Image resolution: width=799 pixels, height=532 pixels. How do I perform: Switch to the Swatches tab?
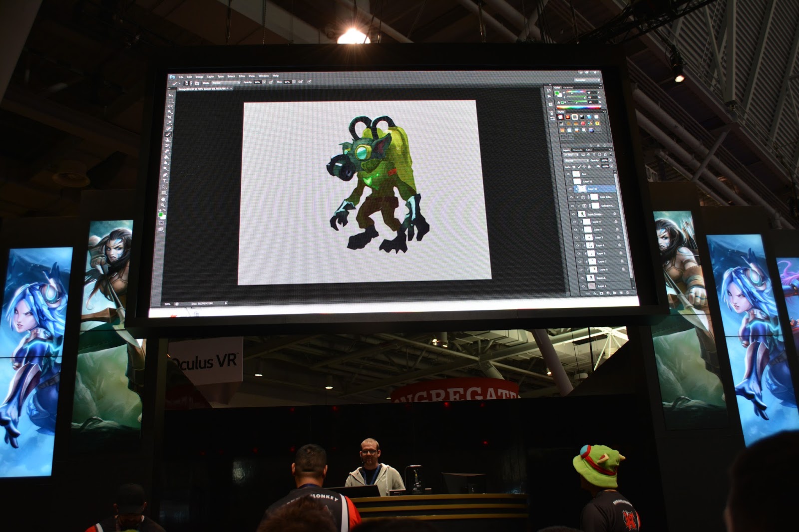pyautogui.click(x=569, y=88)
